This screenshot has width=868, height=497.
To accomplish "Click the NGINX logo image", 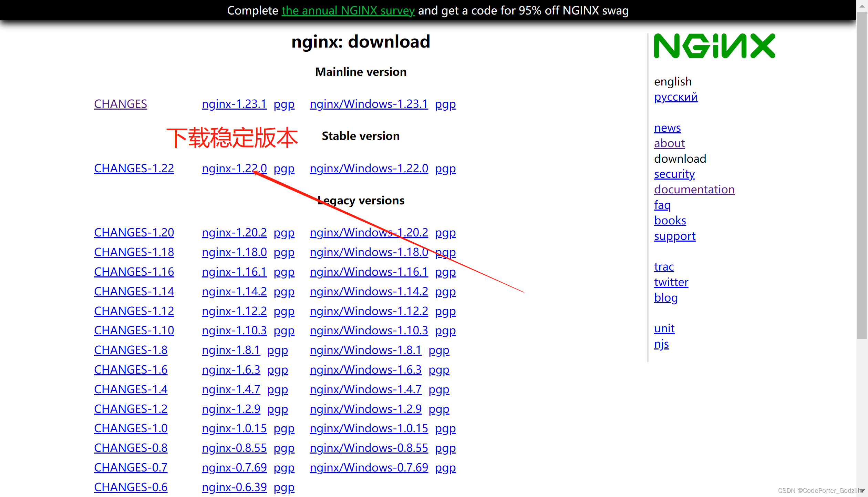I will point(714,46).
